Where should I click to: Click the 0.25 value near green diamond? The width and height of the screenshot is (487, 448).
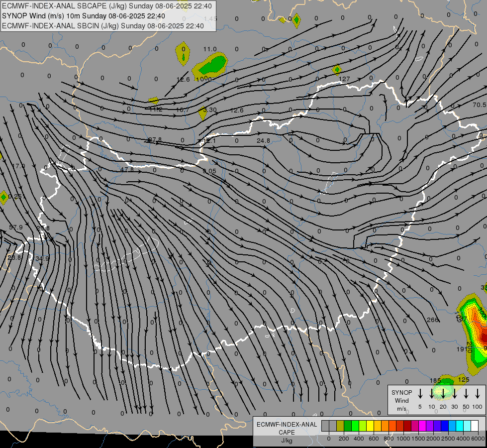[x=15, y=197]
